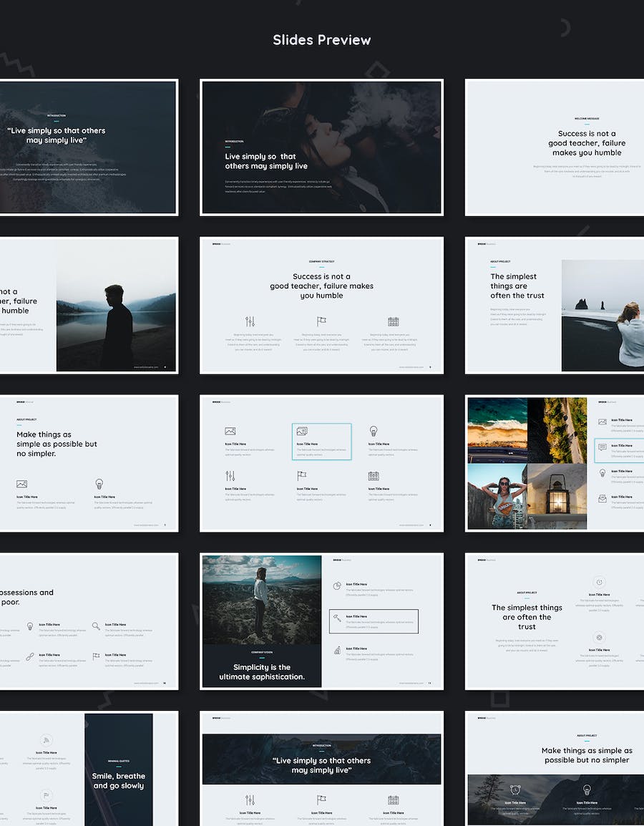This screenshot has height=826, width=644.
Task: Click the envelope icon beside the photo collage
Action: coord(602,498)
